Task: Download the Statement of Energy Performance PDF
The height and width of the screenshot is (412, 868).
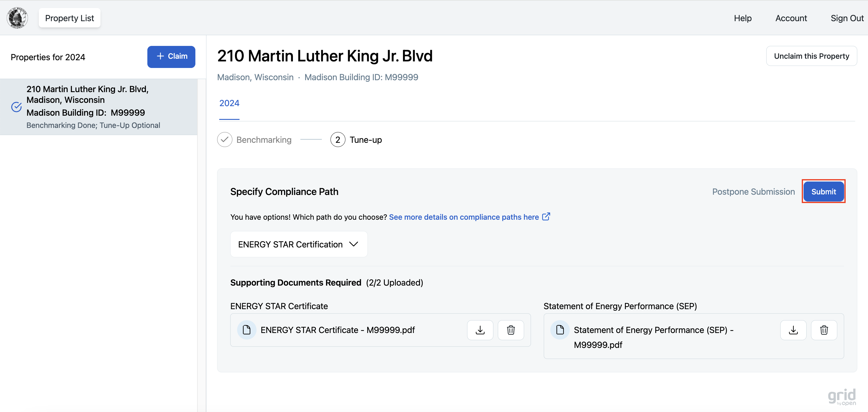Action: pos(793,330)
